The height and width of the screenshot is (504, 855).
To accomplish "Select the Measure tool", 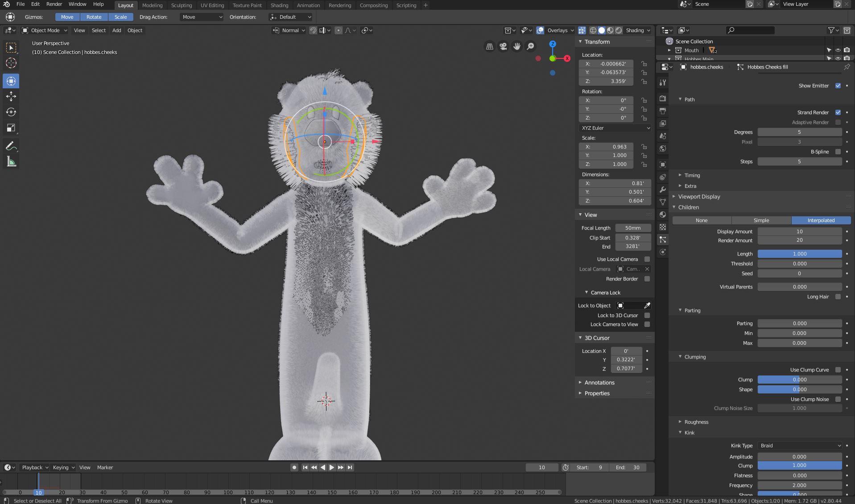I will point(11,162).
